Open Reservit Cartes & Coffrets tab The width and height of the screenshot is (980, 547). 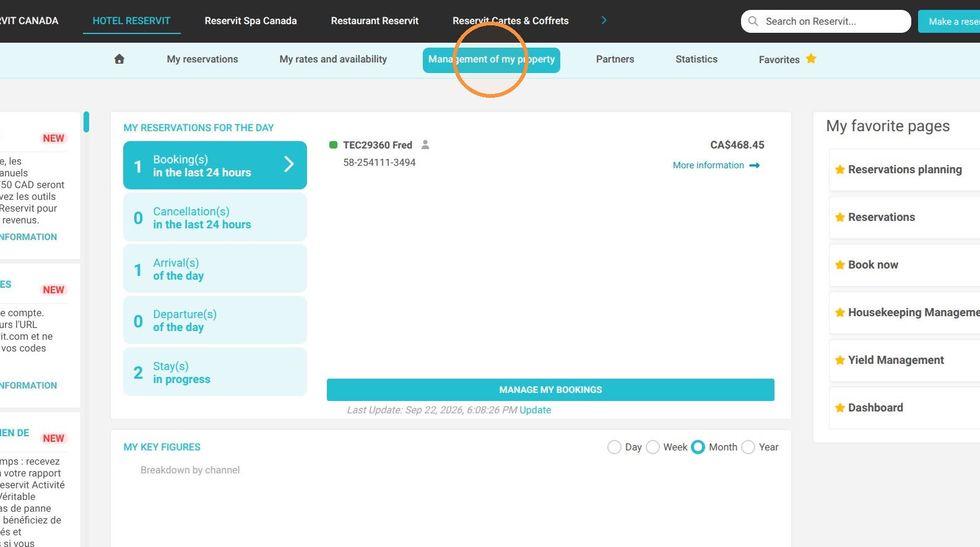click(x=511, y=20)
